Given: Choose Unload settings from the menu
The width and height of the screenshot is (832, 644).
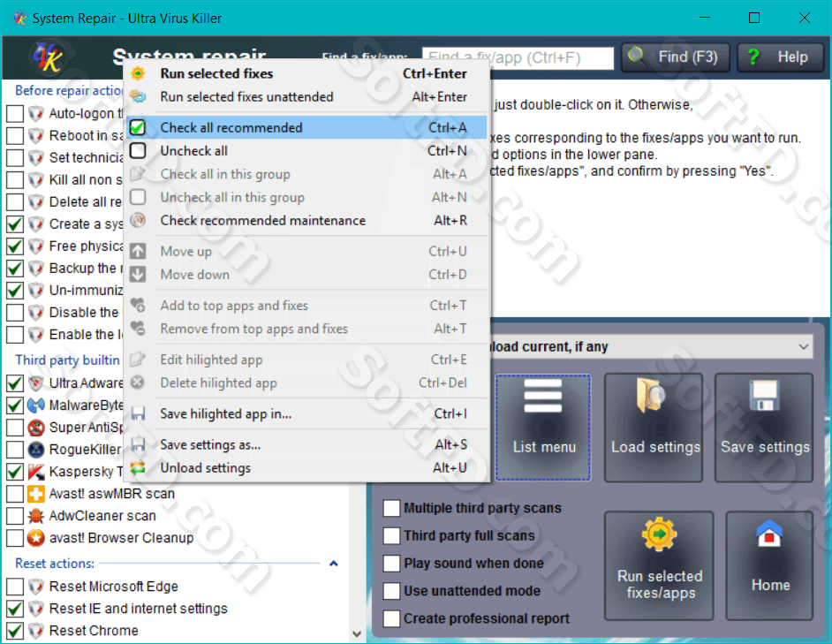Looking at the screenshot, I should tap(307, 467).
